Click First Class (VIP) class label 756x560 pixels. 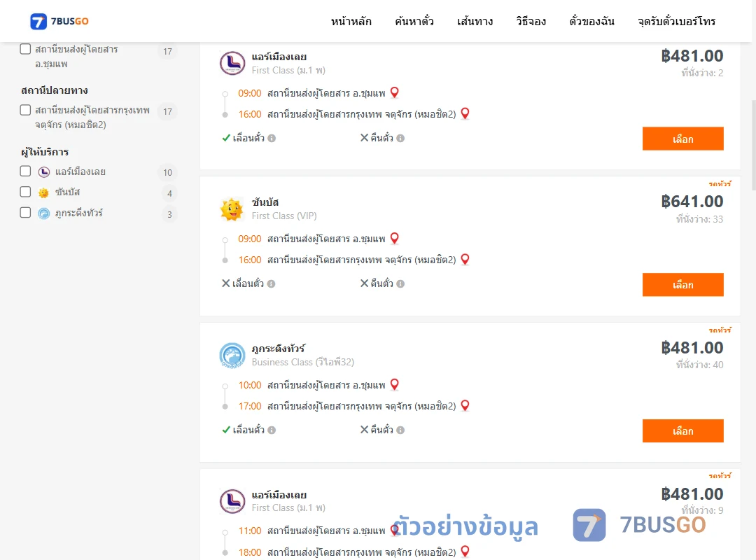tap(284, 216)
